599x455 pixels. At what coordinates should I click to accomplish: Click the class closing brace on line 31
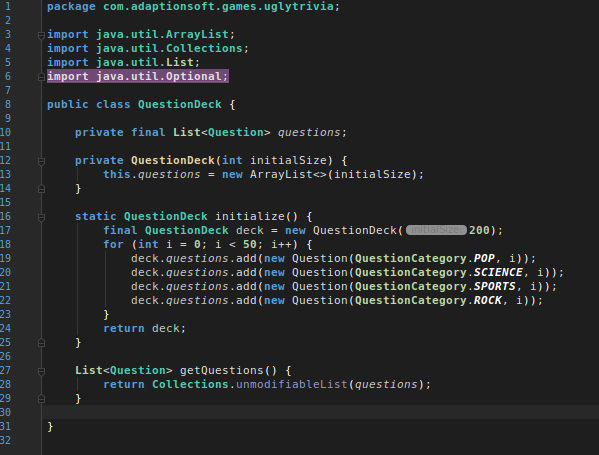[50, 426]
